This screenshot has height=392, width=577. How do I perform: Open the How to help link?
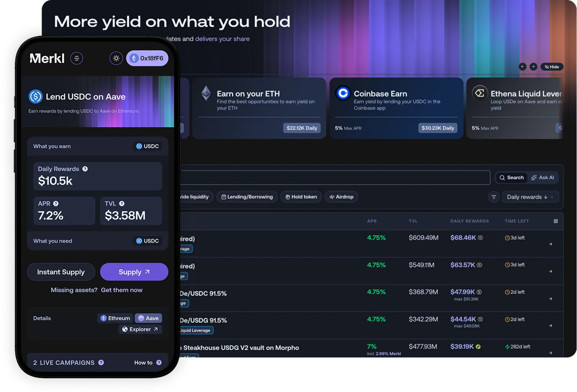tap(148, 362)
